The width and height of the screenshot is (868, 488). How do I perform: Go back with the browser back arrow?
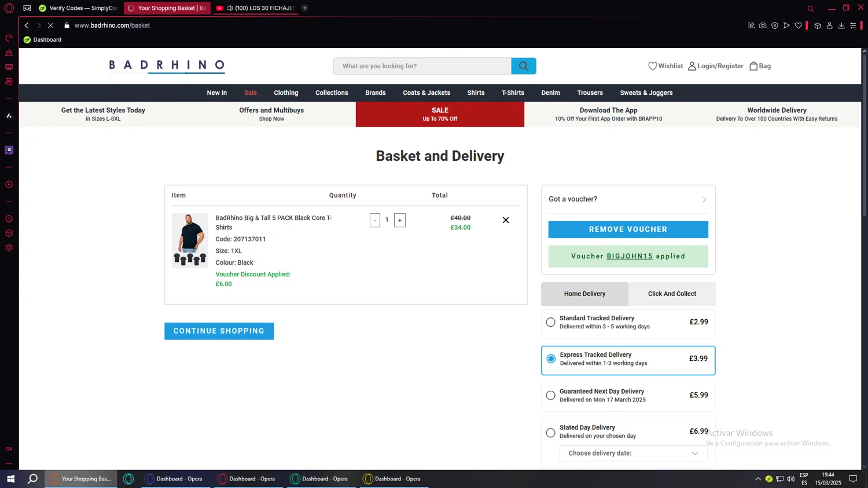(x=27, y=25)
